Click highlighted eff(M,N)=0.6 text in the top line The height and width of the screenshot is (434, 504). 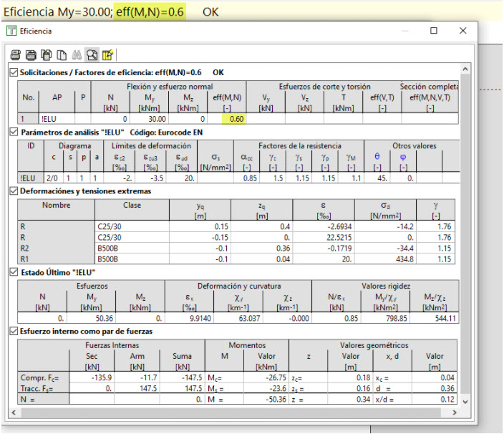(150, 12)
